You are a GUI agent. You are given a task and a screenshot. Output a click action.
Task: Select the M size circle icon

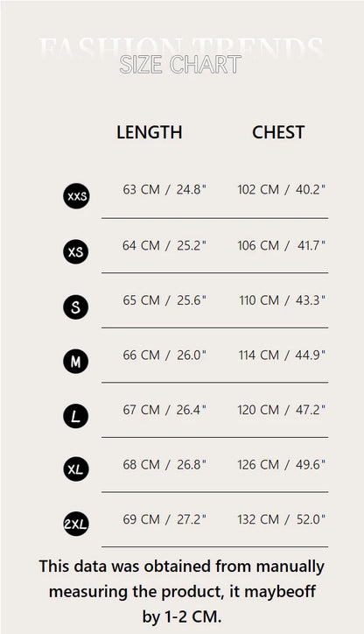point(75,362)
